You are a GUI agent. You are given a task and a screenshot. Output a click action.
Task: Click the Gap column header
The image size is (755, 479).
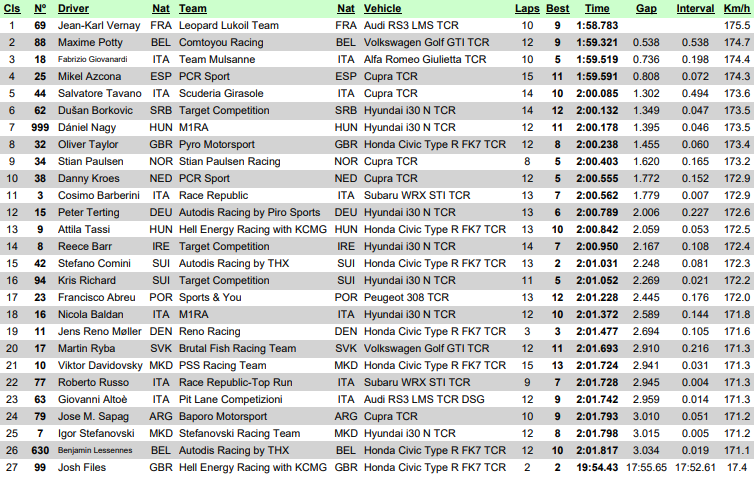[646, 9]
